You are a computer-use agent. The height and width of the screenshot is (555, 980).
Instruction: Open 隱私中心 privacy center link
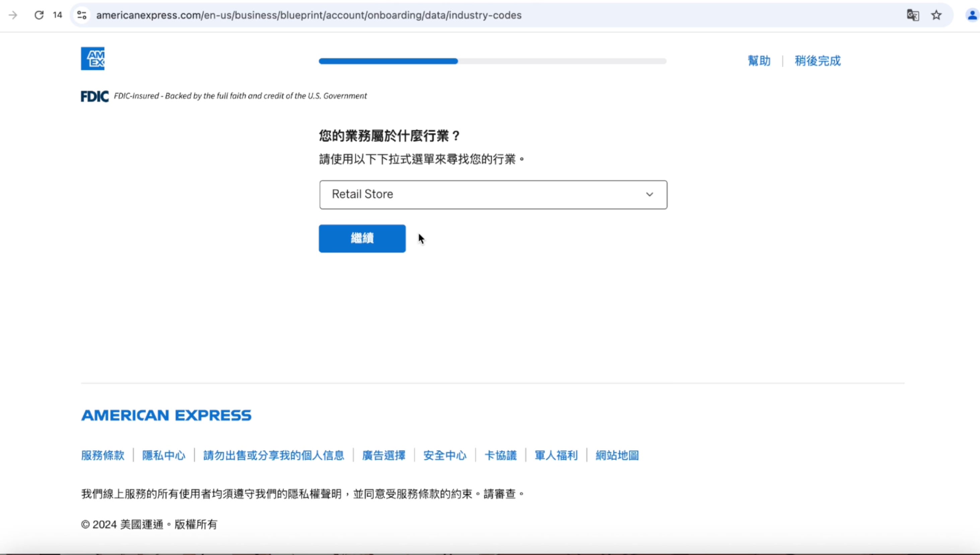point(164,455)
